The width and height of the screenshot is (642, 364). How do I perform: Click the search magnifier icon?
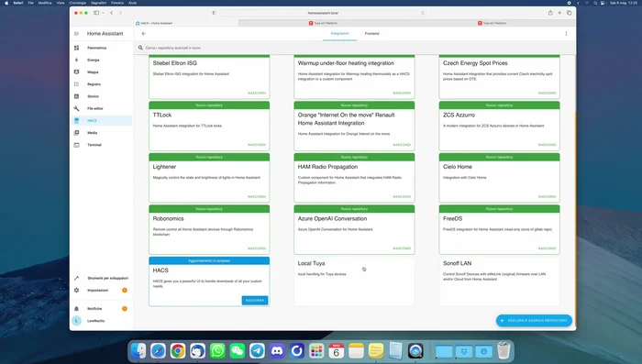click(x=140, y=48)
